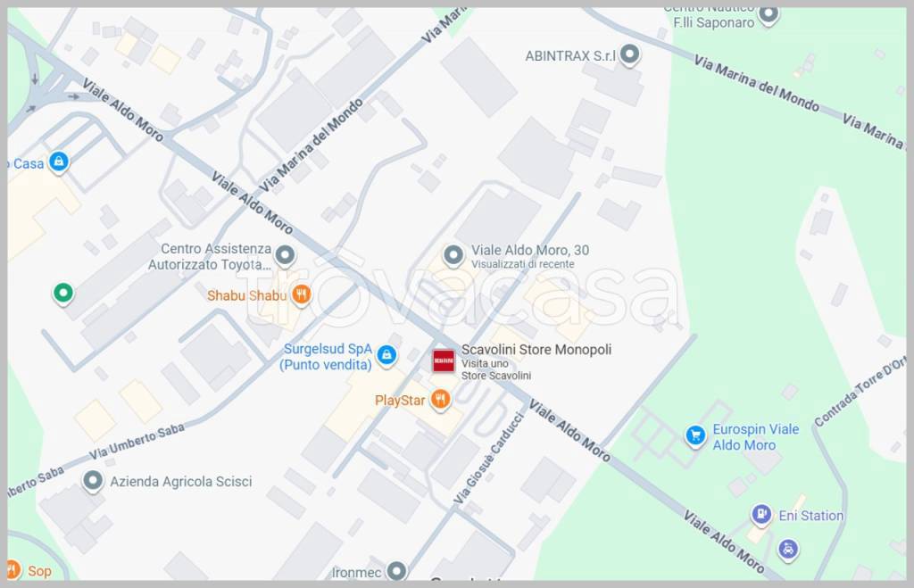Screen dimensions: 914x588
Task: Select the PlayStar restaurant marker
Action: point(440,400)
